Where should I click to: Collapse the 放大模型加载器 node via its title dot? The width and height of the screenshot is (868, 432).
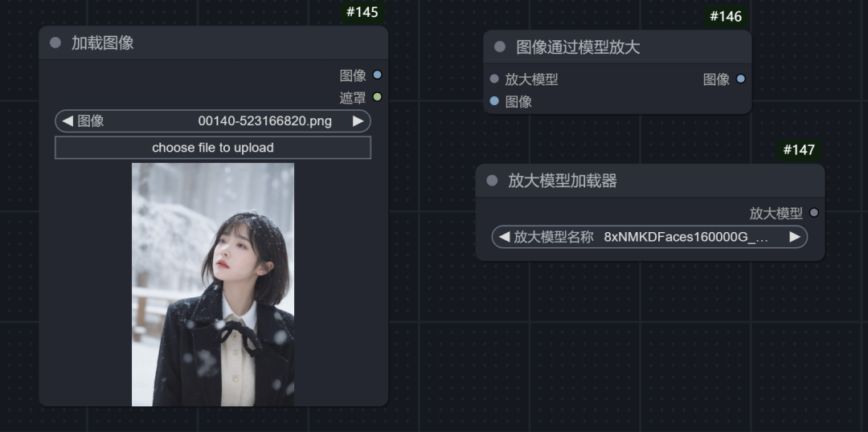[x=492, y=181]
